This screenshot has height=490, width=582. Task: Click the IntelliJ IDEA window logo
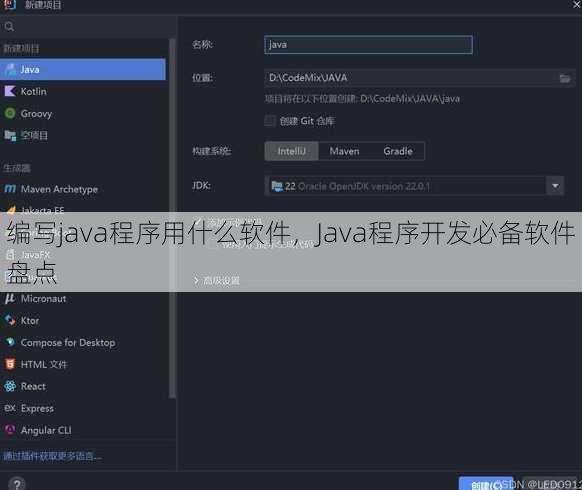click(9, 5)
